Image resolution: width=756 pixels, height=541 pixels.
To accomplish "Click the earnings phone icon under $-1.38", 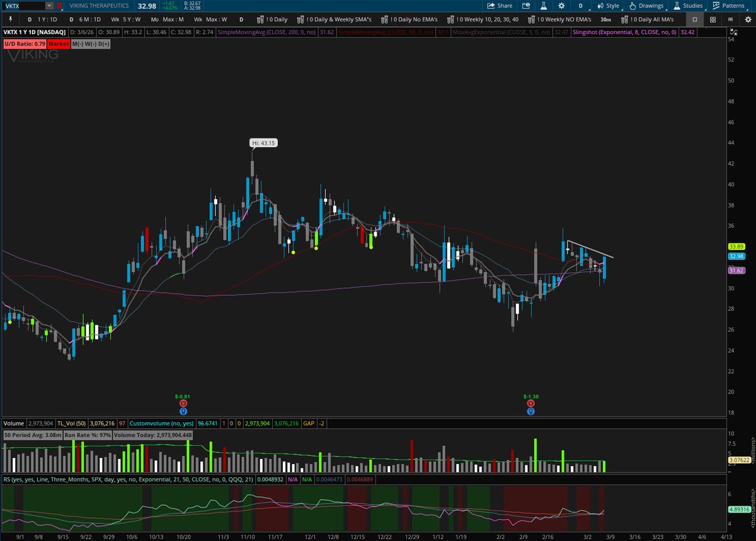I will 531,404.
